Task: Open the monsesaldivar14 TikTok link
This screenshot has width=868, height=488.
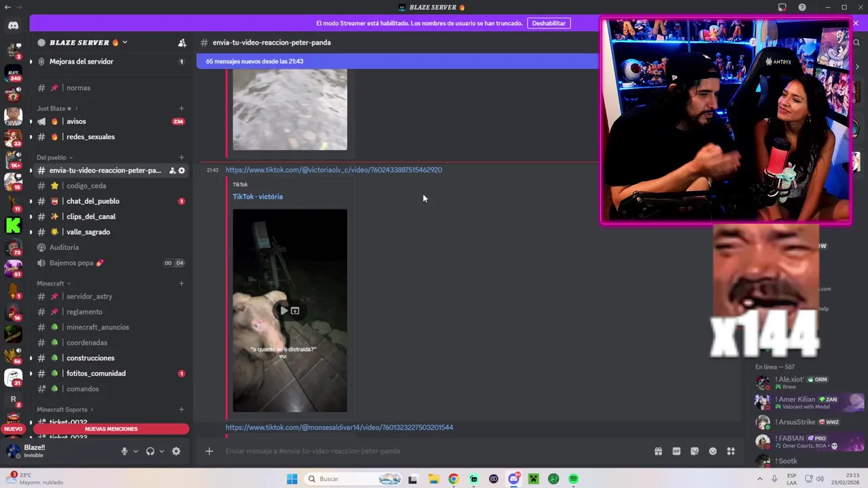Action: pyautogui.click(x=339, y=428)
